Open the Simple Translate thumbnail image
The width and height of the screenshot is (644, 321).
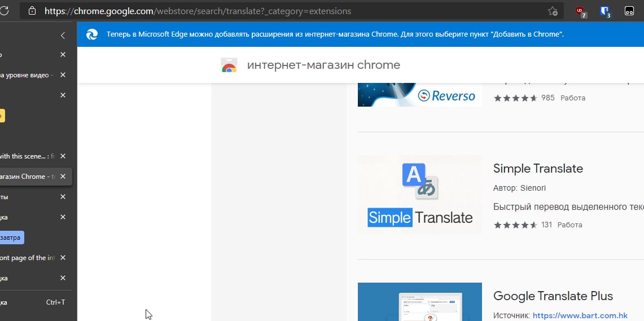pyautogui.click(x=420, y=195)
